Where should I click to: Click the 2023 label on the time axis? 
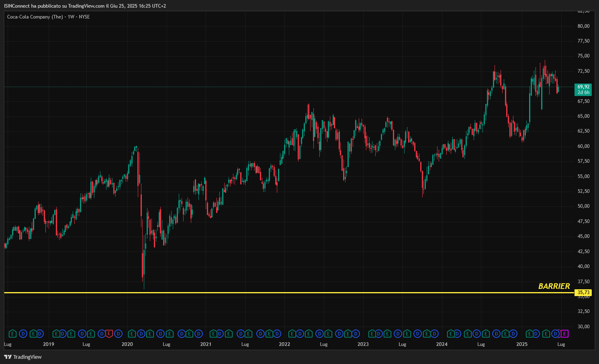click(x=363, y=344)
